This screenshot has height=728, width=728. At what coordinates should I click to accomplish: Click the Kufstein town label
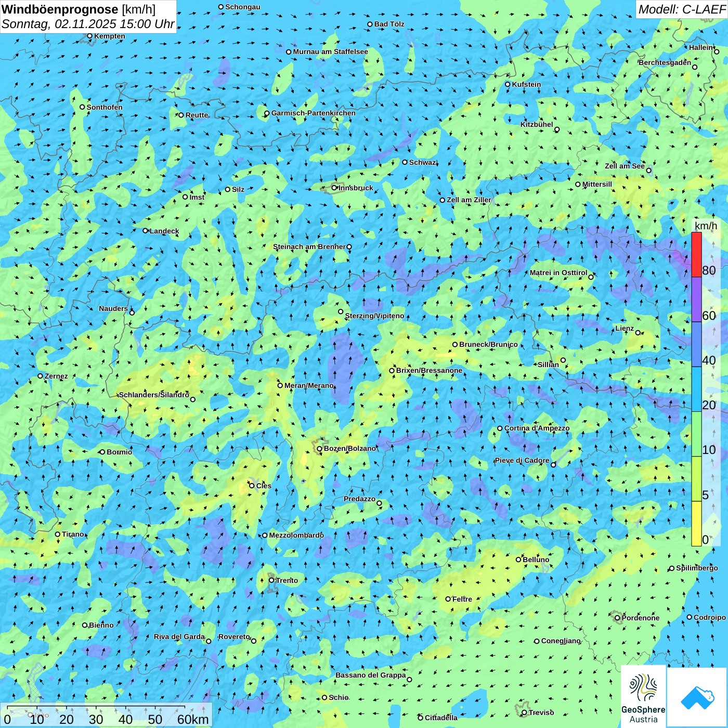pyautogui.click(x=526, y=84)
